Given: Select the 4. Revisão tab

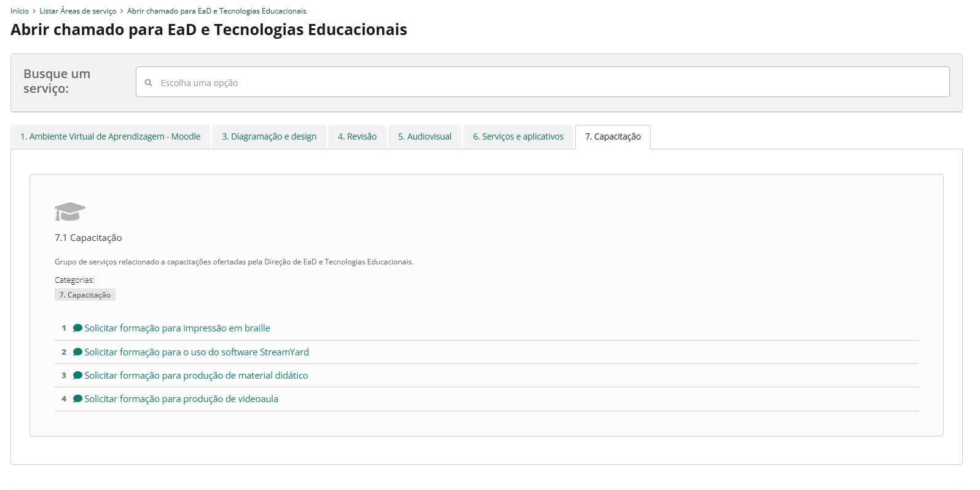Looking at the screenshot, I should [357, 136].
